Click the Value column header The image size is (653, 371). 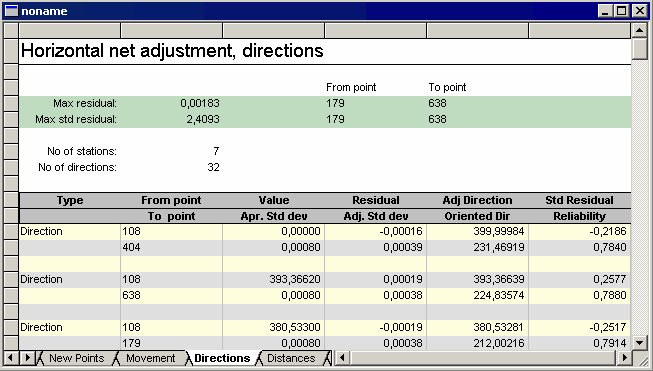[x=274, y=200]
